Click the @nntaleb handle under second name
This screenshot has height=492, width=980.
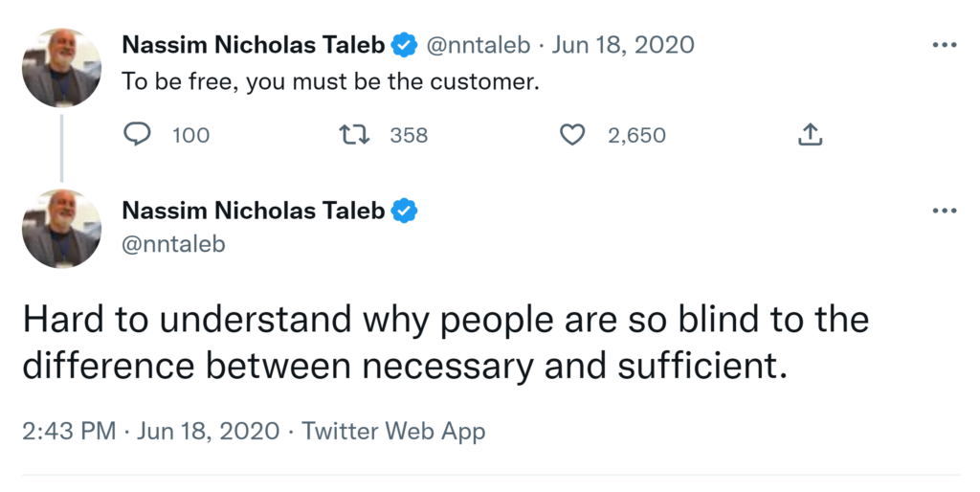tap(173, 244)
